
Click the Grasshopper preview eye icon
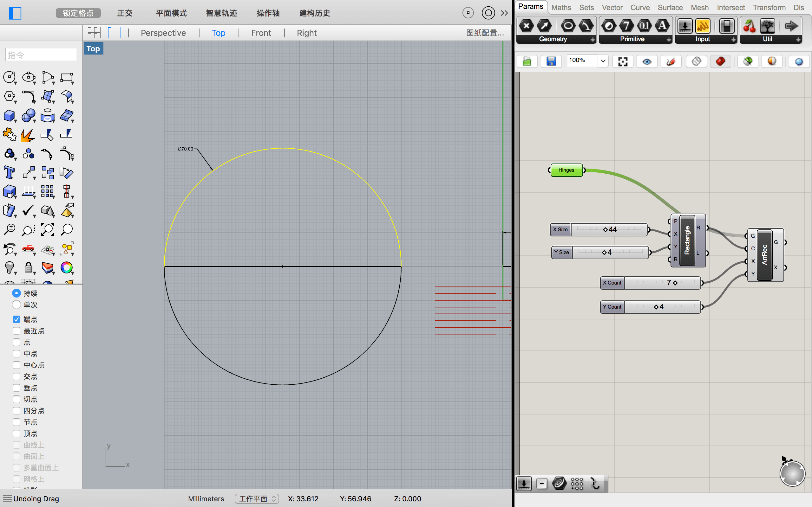click(646, 61)
